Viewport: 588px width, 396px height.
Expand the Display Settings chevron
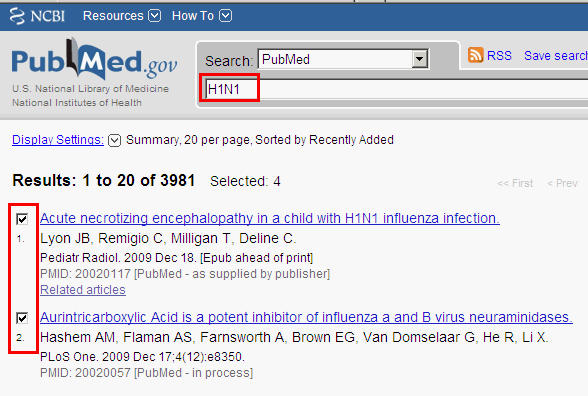point(114,140)
